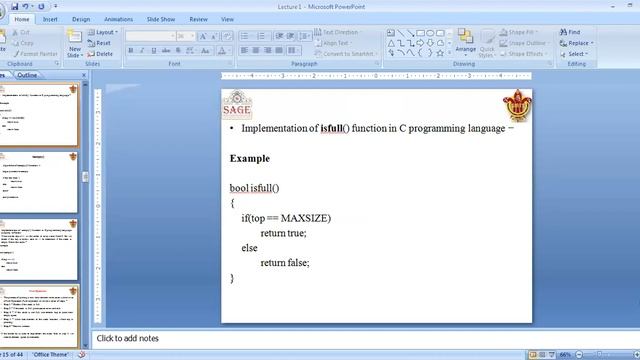Click Office Theme in status bar

(x=51, y=355)
